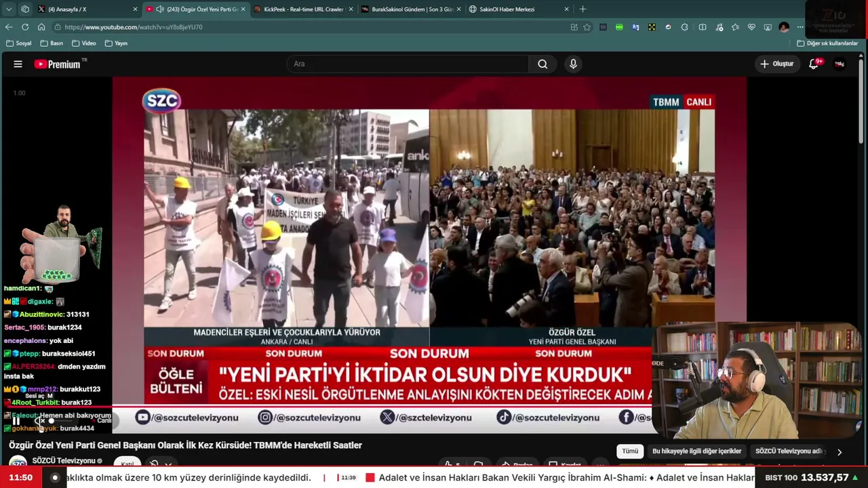Bookmark this page with the star icon

(587, 27)
